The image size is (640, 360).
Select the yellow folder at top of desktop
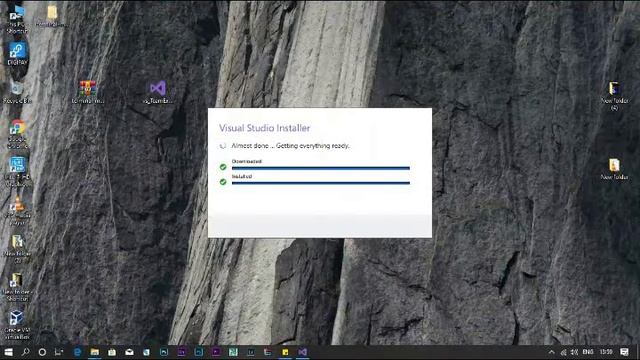pos(52,16)
